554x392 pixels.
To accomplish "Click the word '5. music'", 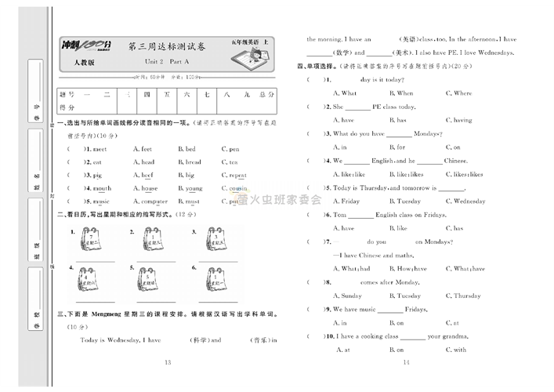I will [96, 201].
